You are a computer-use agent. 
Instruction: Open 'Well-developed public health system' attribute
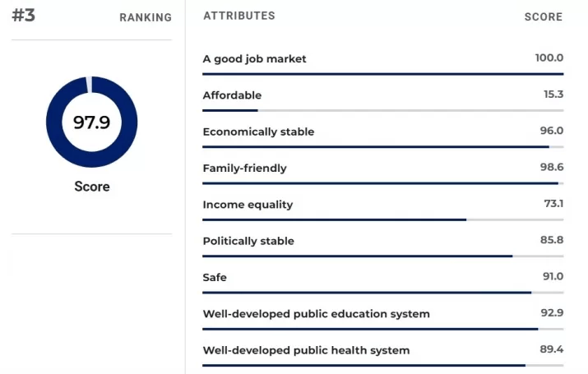306,350
